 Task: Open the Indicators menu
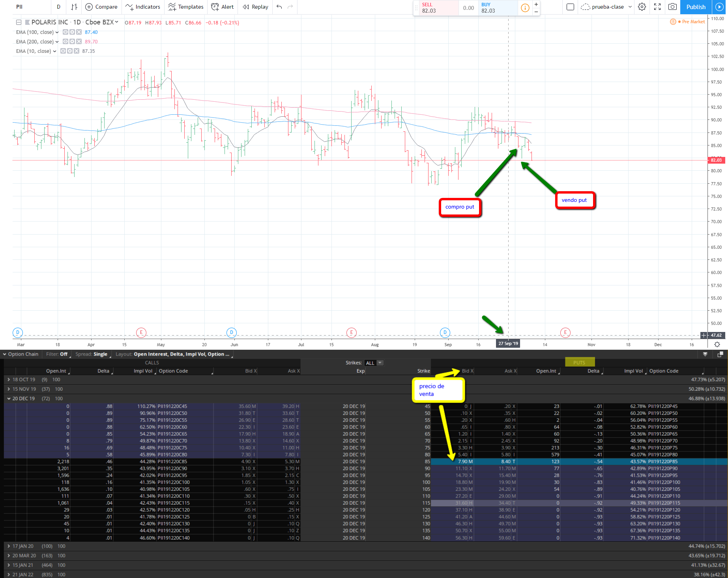[143, 7]
